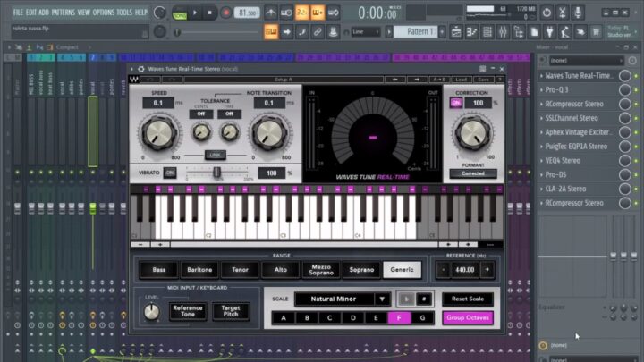Image resolution: width=644 pixels, height=362 pixels.
Task: Expand the CLA-2A Stereo slot menu
Action: [x=542, y=189]
